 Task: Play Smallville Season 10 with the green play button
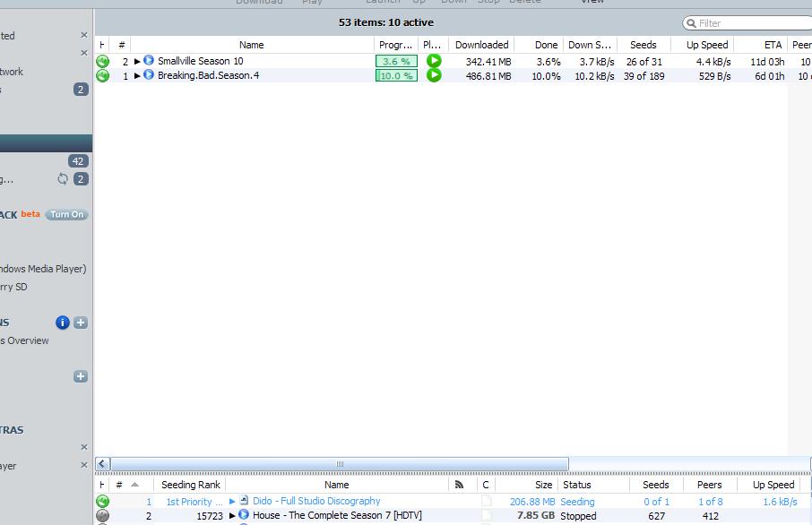[434, 61]
